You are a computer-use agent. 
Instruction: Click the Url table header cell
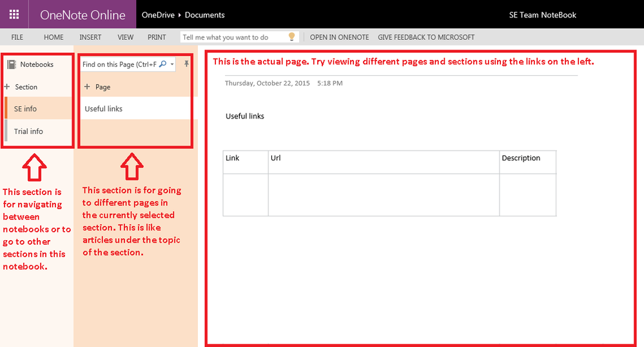click(x=384, y=162)
